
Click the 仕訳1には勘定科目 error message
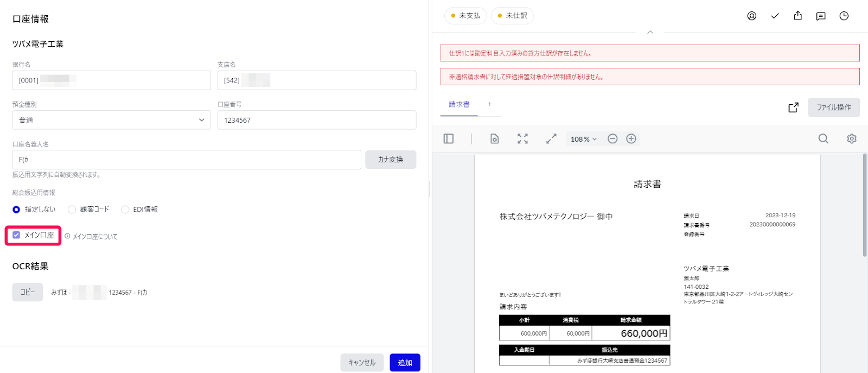click(650, 53)
